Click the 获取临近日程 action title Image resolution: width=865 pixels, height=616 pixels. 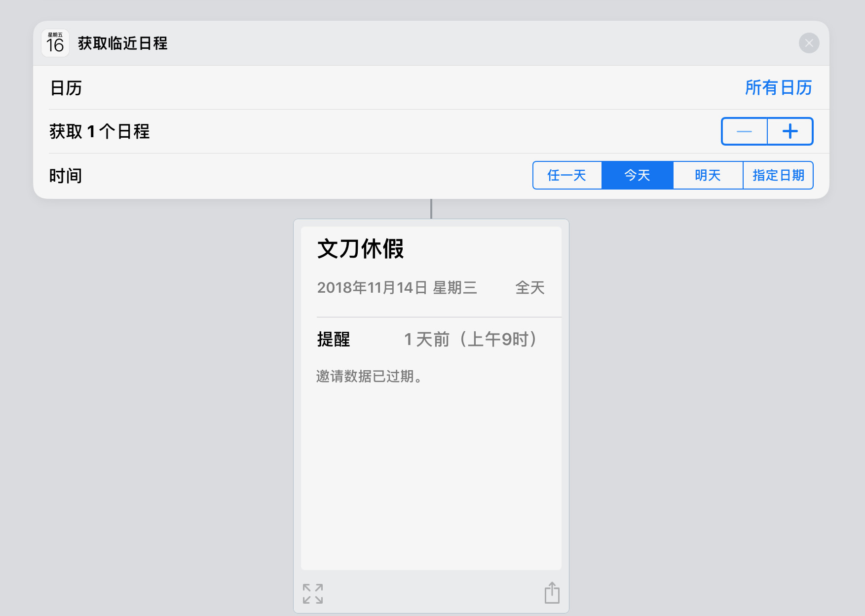[x=122, y=43]
